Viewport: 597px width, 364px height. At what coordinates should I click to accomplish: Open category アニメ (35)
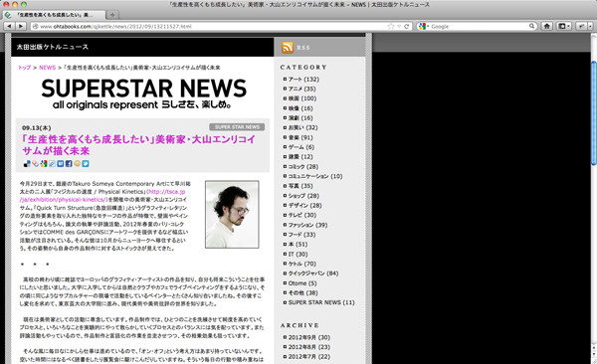[x=301, y=89]
